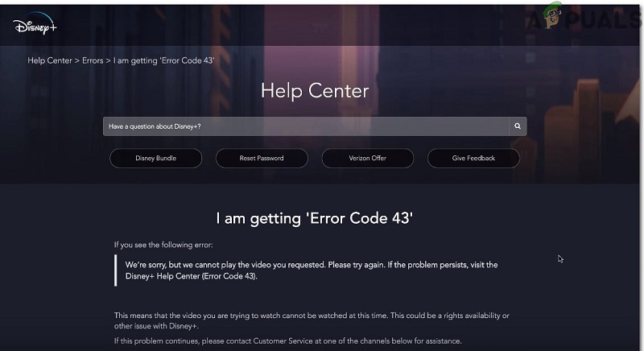Click the 'If this problem continues' sentence
Screen dimensions: 644x351
click(288, 341)
